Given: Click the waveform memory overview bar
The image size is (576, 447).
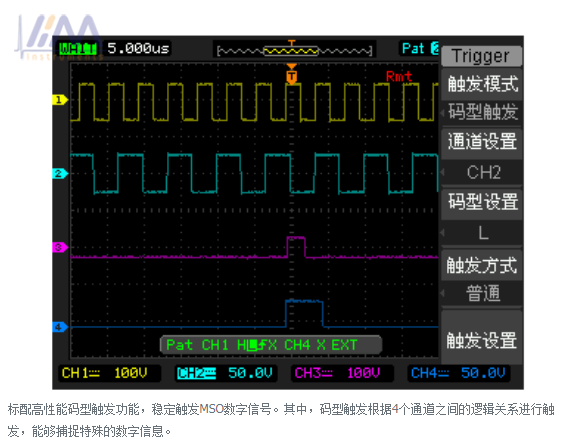Looking at the screenshot, I should (295, 50).
